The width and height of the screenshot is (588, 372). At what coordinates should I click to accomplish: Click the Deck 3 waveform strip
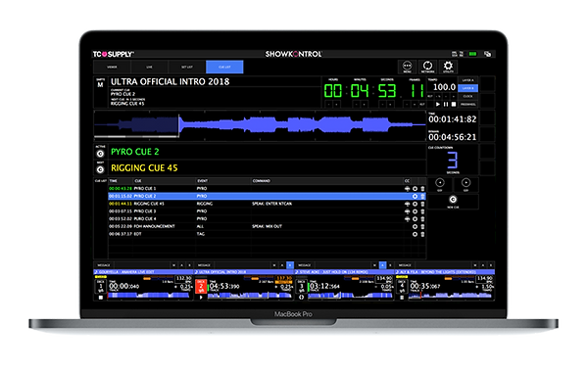tap(351, 296)
